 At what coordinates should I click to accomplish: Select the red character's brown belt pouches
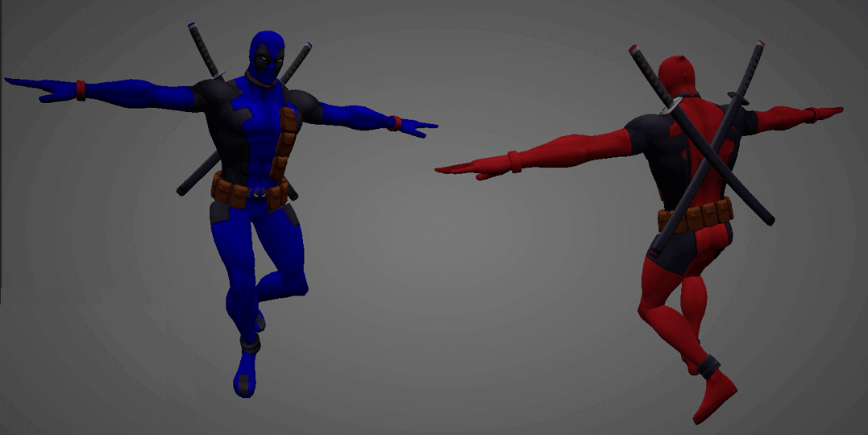703,214
